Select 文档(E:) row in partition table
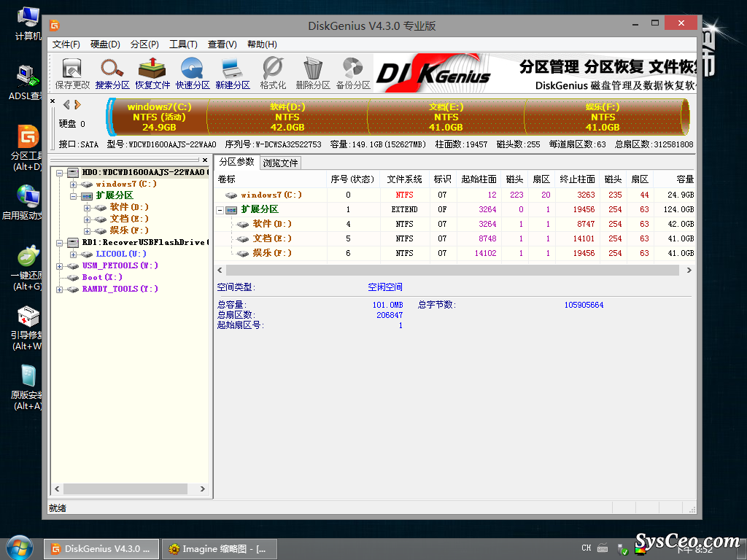Image resolution: width=747 pixels, height=560 pixels. tap(454, 238)
